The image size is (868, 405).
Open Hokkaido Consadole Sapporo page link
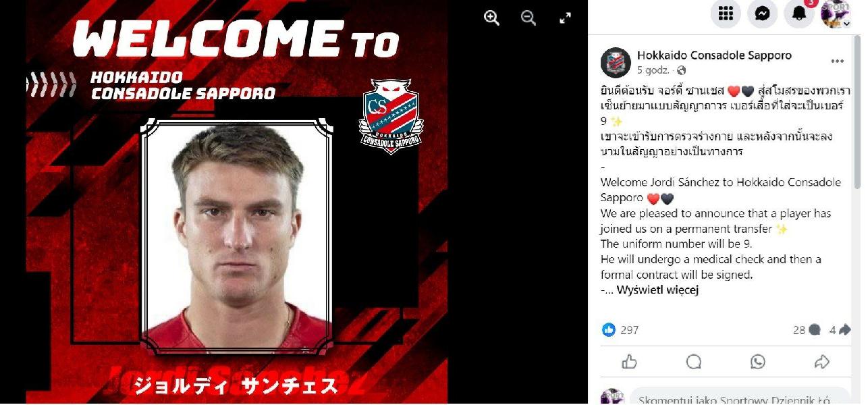coord(714,55)
